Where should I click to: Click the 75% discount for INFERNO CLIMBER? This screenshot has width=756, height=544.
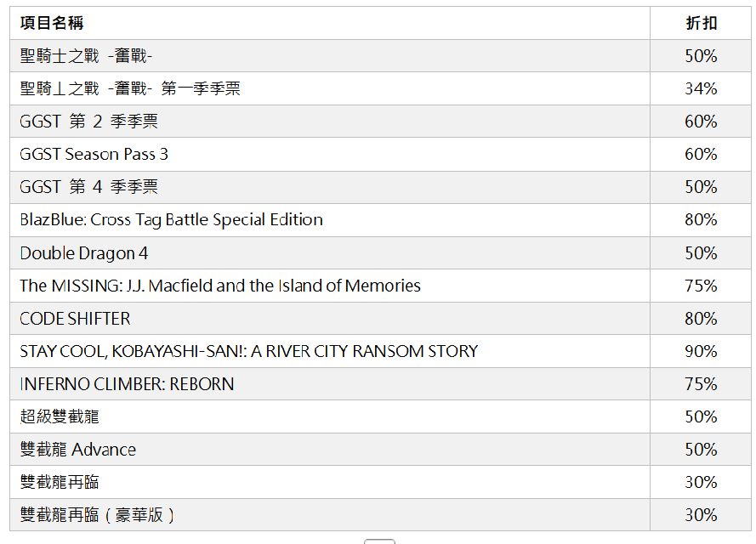coord(701,384)
